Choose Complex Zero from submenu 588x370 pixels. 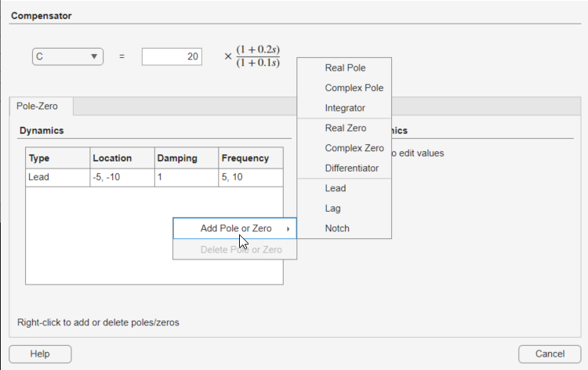(x=354, y=148)
